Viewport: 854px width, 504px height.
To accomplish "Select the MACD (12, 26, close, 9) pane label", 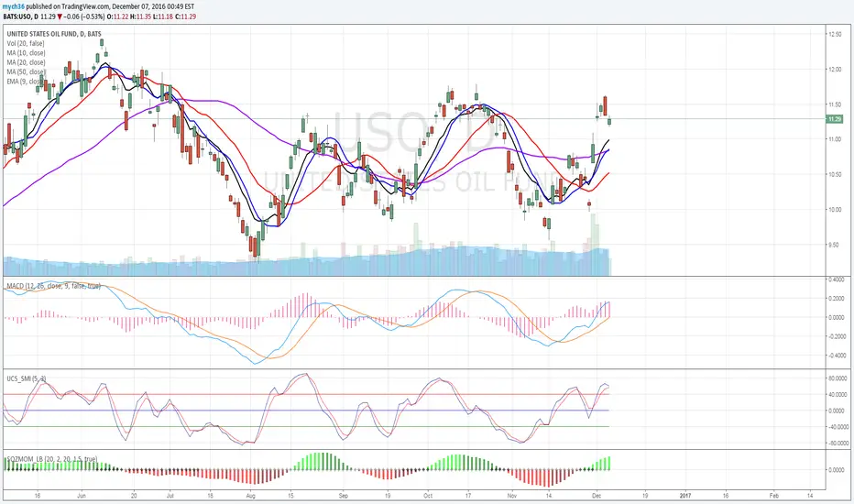I will [x=53, y=286].
